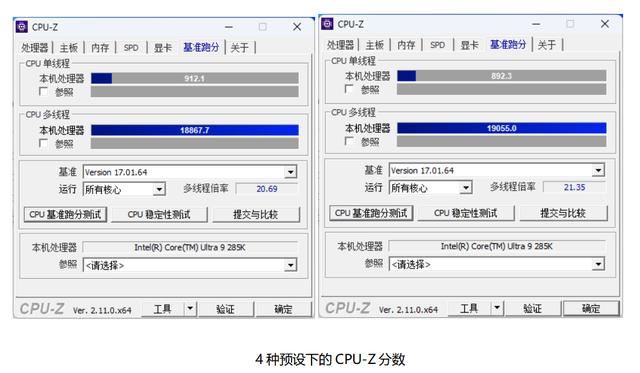Screen dimensions: 640x373
Task: Enable single-thread 参照 checkbox in right window
Action: 349,89
